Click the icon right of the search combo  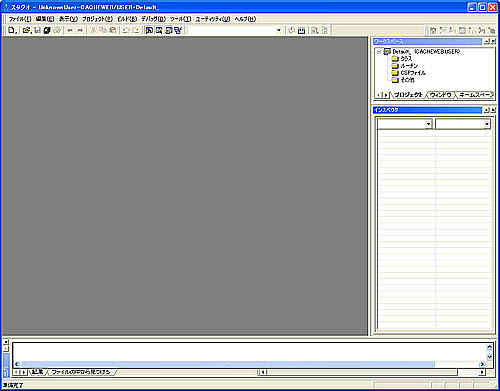[292, 30]
